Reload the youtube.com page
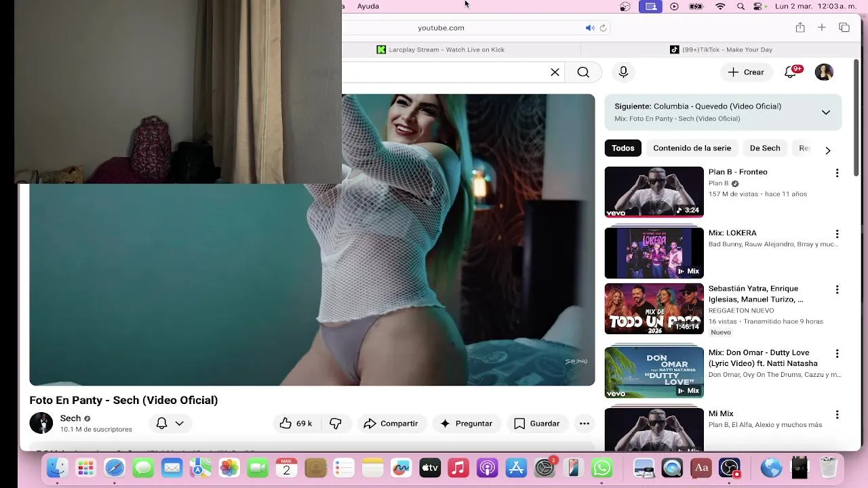This screenshot has height=488, width=868. tap(603, 28)
